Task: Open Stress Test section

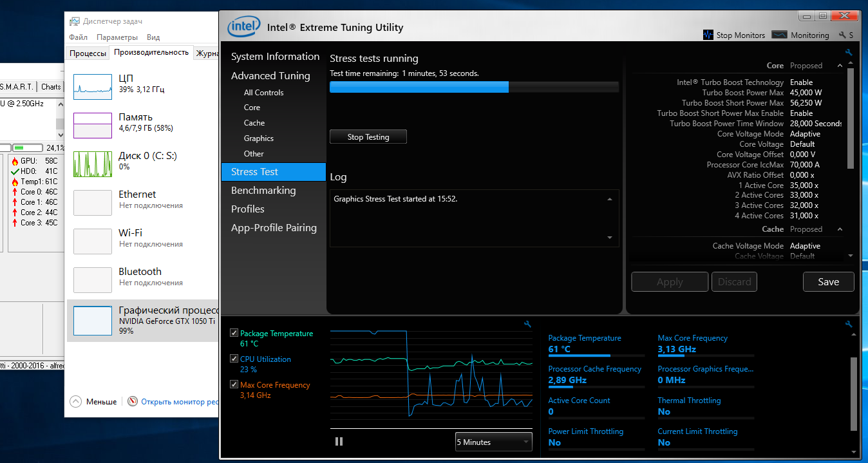Action: (x=274, y=172)
